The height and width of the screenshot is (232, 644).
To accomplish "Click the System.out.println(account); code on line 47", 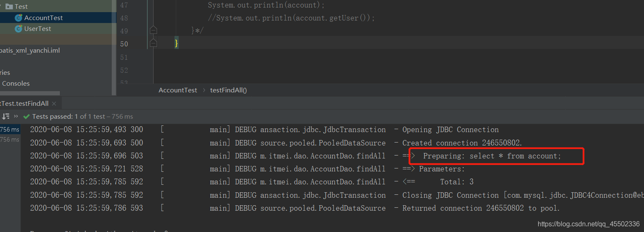I will [x=266, y=5].
